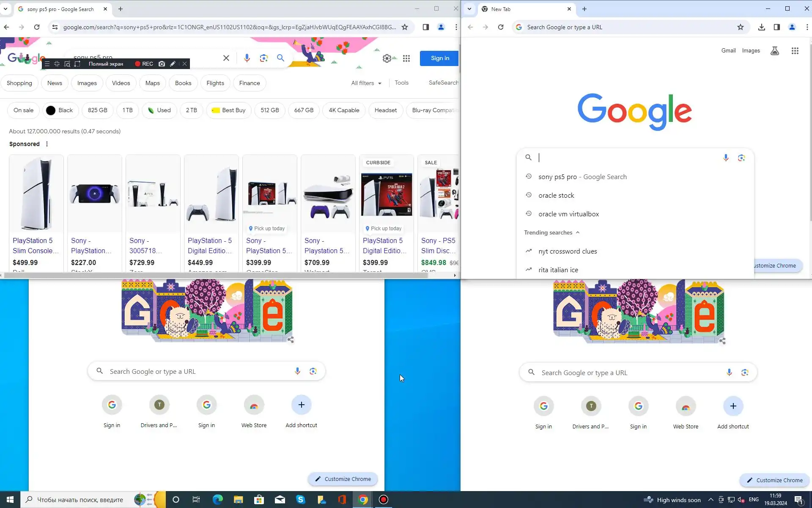Image resolution: width=812 pixels, height=508 pixels.
Task: Enable the Used condition filter chip
Action: point(159,110)
